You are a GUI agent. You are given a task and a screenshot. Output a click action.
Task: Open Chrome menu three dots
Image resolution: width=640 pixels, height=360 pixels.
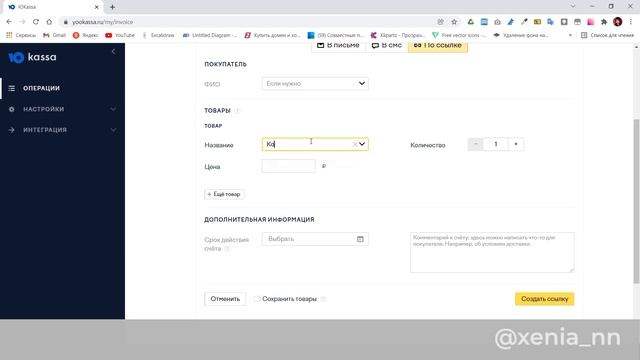631,22
